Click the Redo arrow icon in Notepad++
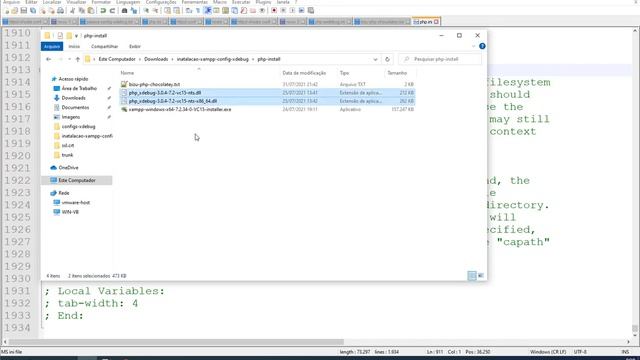The image size is (640, 360). (x=112, y=11)
